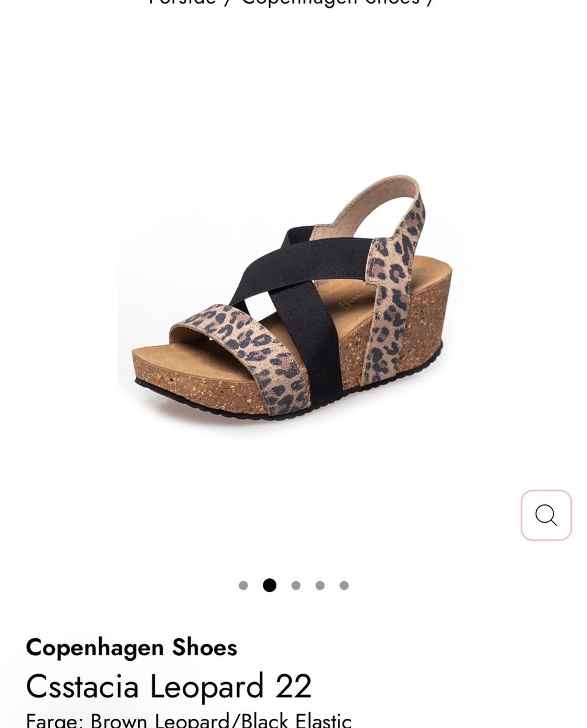Open Copenhagen Shoes breadcrumb at top
The image size is (587, 728).
pyautogui.click(x=331, y=2)
